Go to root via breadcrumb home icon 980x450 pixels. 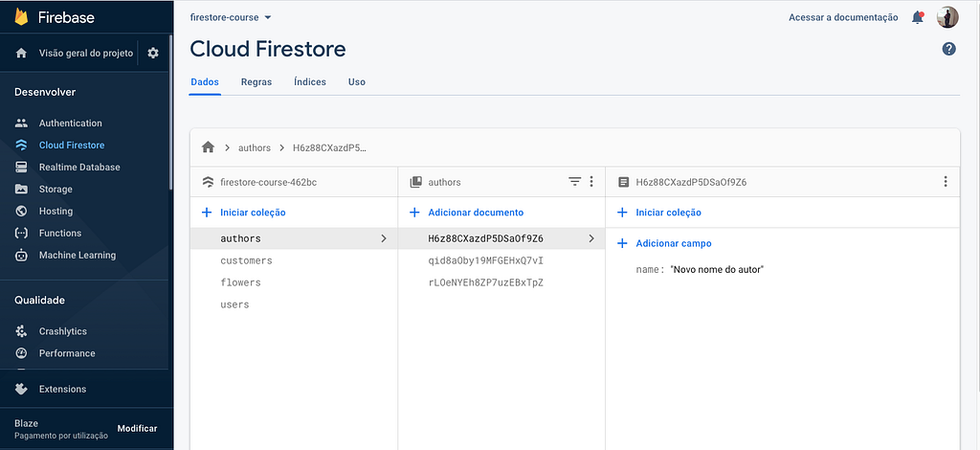[x=208, y=147]
